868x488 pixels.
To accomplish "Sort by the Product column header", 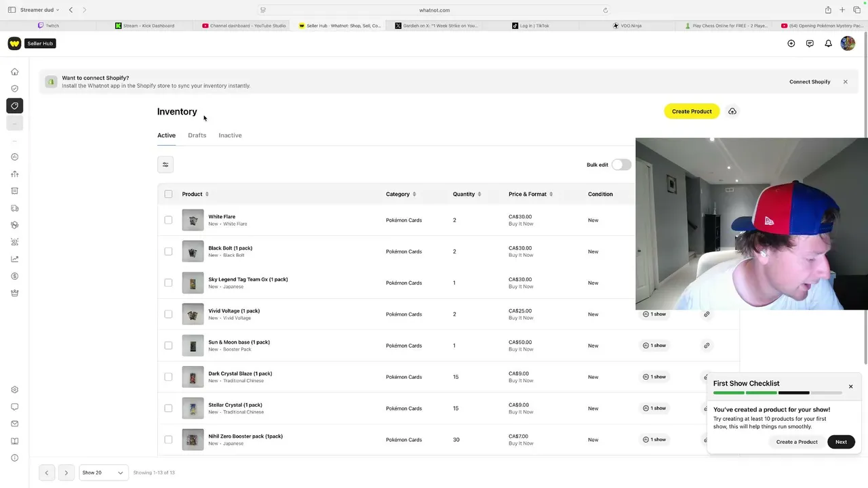I will pyautogui.click(x=195, y=195).
